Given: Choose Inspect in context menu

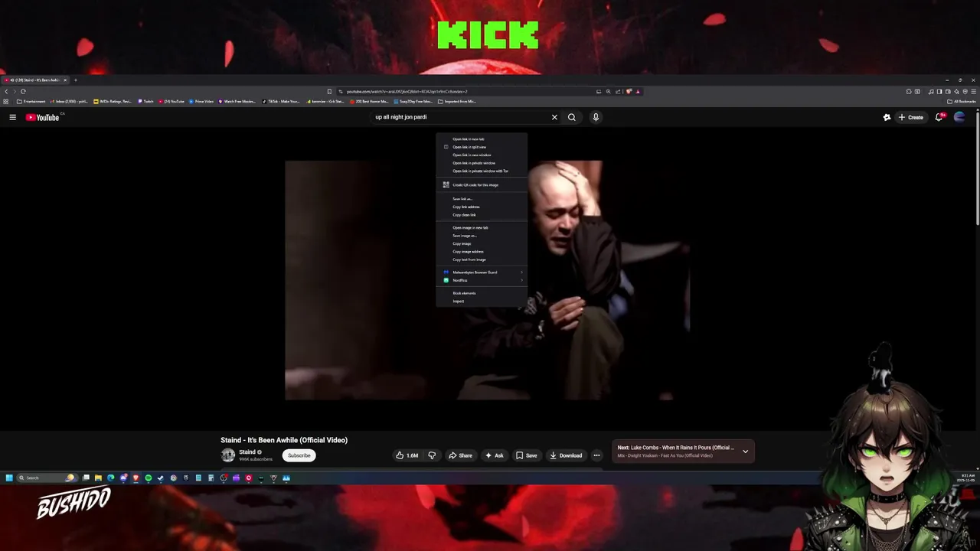Looking at the screenshot, I should pos(482,302).
